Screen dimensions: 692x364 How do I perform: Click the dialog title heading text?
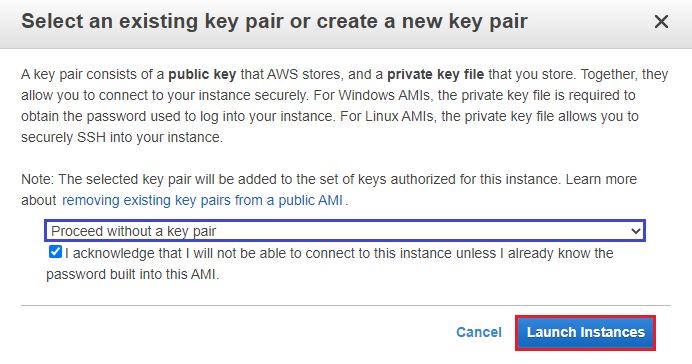click(274, 21)
